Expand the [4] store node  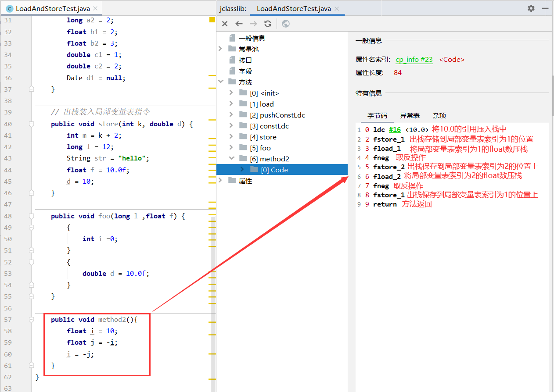[231, 136]
